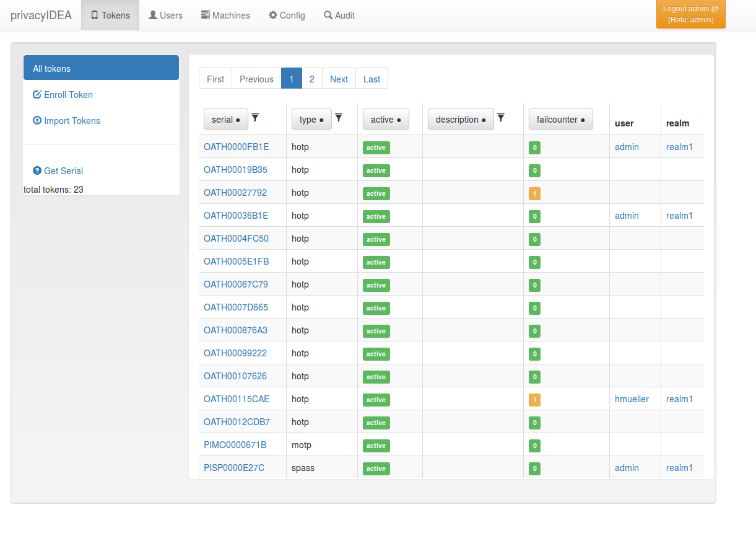Click the filter icon next to type
Image resolution: width=756 pixels, height=541 pixels.
(339, 118)
